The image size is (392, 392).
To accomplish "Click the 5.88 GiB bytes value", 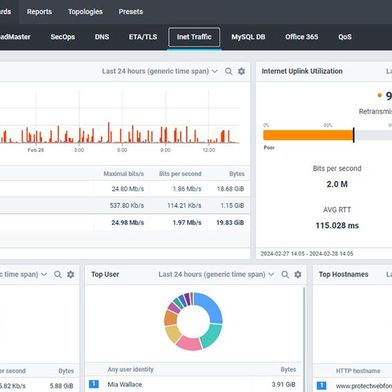I will tap(61, 386).
